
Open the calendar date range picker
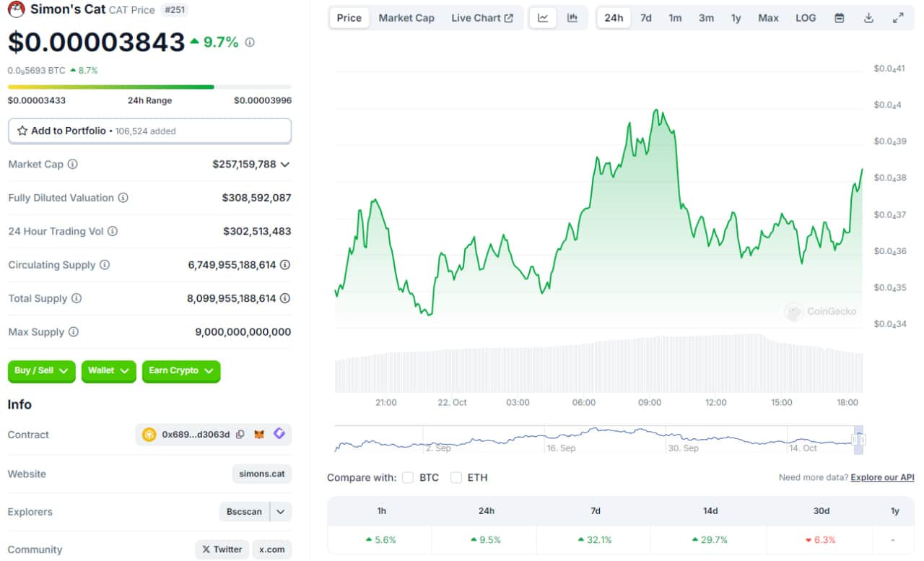coord(840,18)
